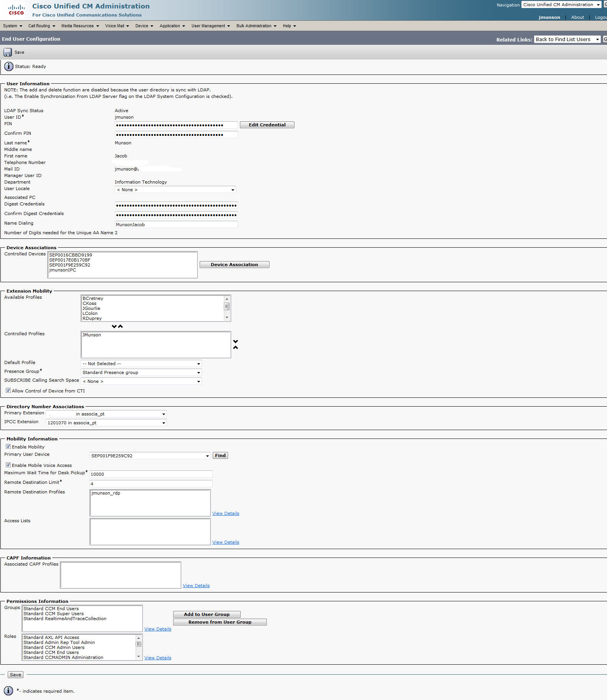Open the System menu
607x700 pixels.
pyautogui.click(x=12, y=26)
